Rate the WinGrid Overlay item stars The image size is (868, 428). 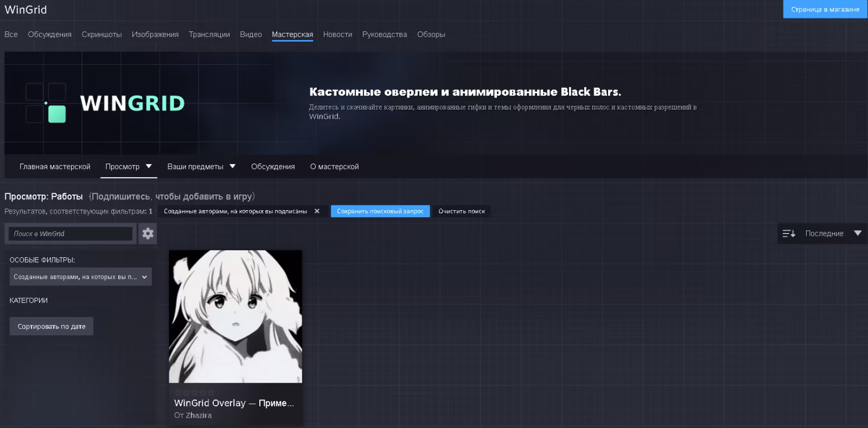(194, 392)
